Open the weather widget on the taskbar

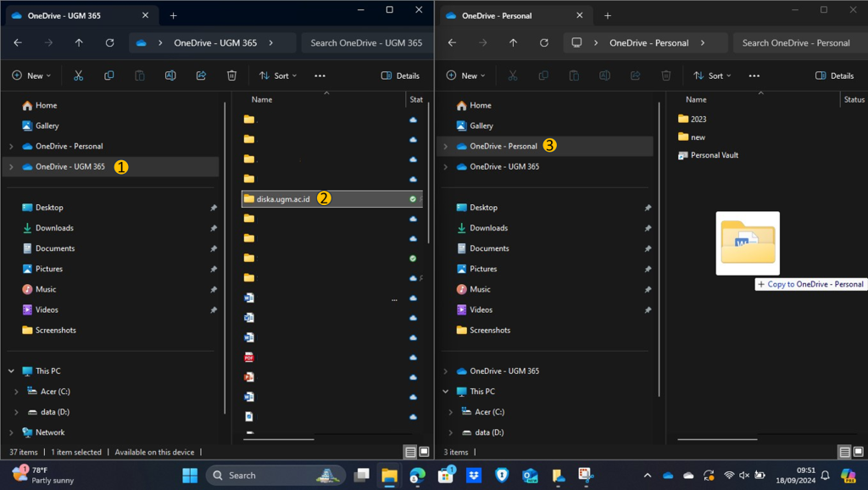[x=43, y=475]
